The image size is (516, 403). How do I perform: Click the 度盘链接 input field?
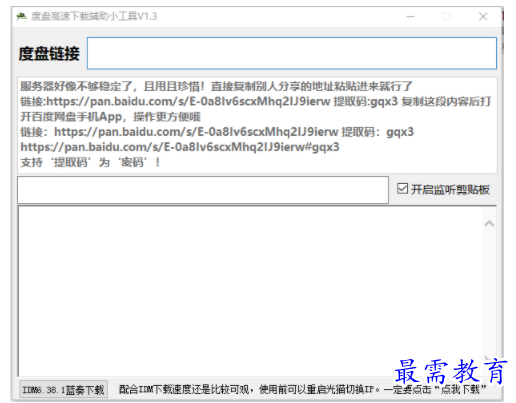pos(292,53)
